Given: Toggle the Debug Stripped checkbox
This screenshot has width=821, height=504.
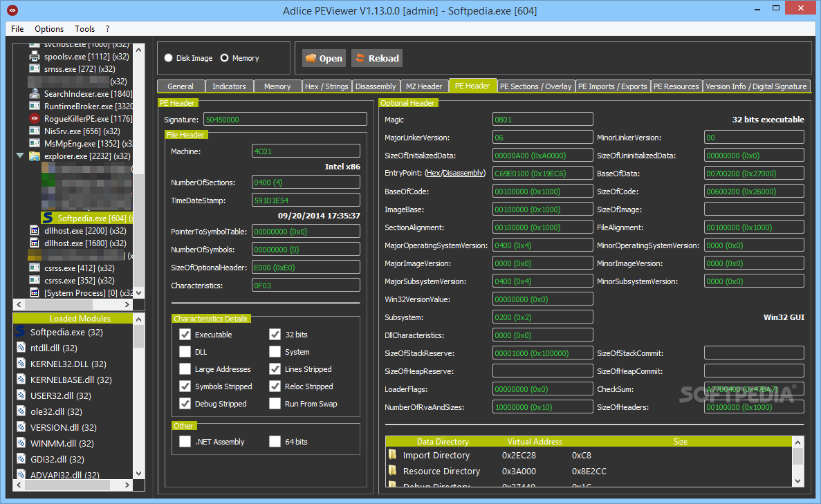Looking at the screenshot, I should coord(185,404).
